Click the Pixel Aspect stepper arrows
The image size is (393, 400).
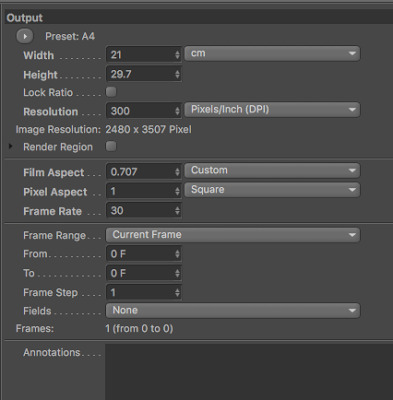[177, 191]
